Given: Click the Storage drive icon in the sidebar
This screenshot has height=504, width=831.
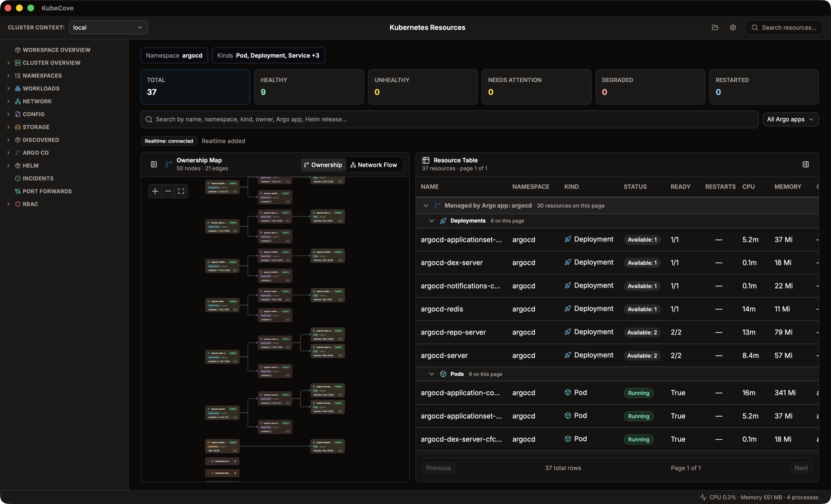Looking at the screenshot, I should [18, 127].
